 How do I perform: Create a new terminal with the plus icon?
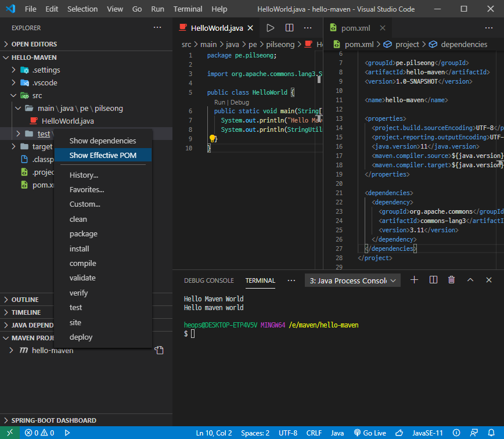pos(414,280)
